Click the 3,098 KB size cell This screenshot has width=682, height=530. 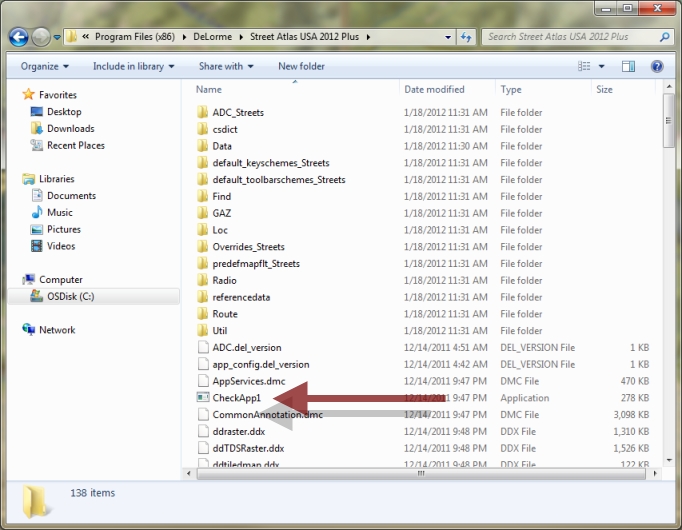(x=631, y=415)
